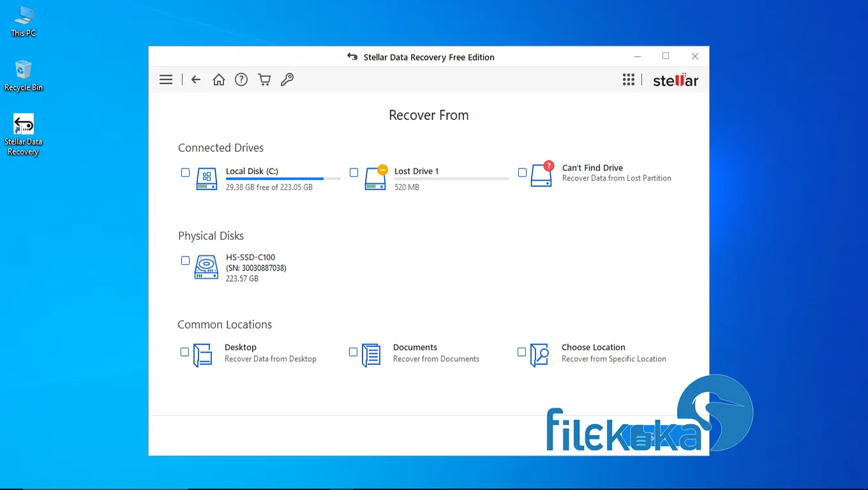Check the Desktop location checkbox
The height and width of the screenshot is (490, 868).
pyautogui.click(x=184, y=352)
